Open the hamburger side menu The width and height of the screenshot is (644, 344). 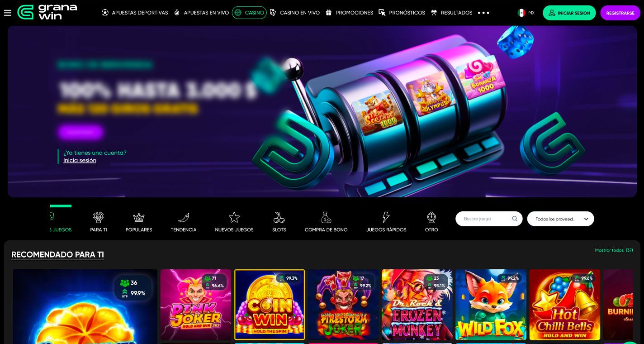pyautogui.click(x=7, y=13)
